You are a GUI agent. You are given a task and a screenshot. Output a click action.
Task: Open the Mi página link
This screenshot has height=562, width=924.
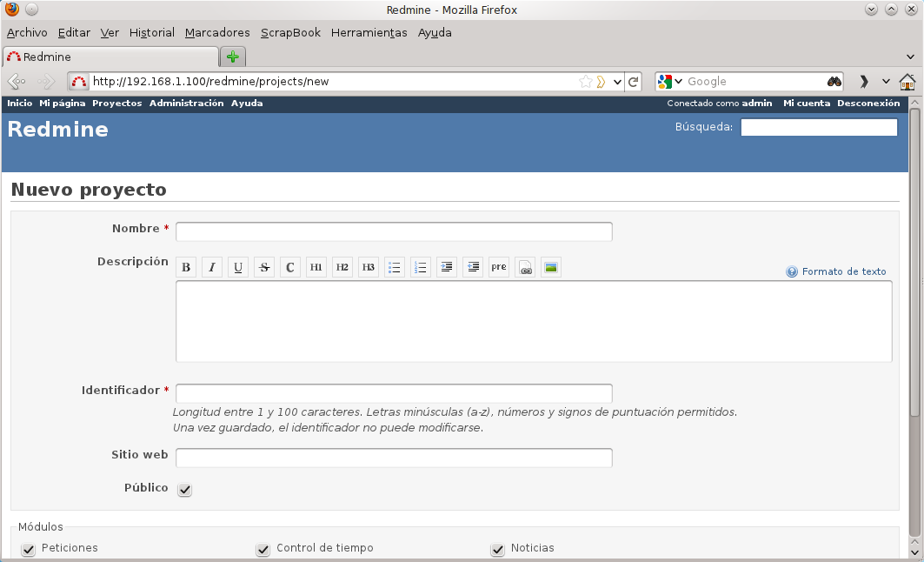[63, 104]
